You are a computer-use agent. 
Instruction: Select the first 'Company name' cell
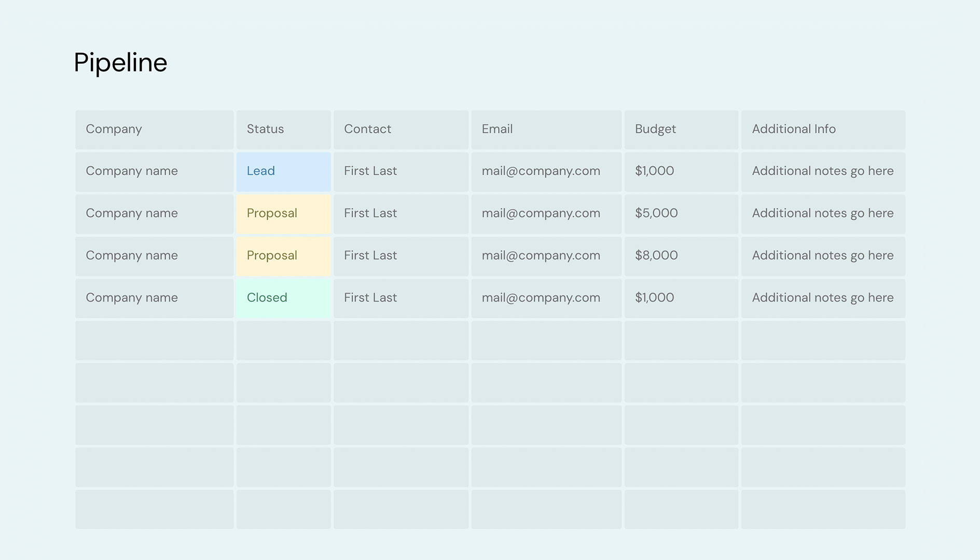coord(131,171)
